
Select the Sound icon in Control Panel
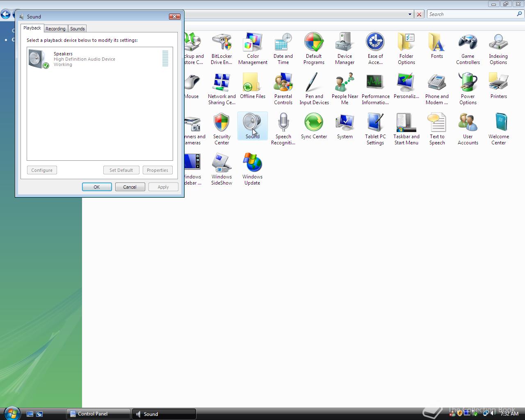(x=252, y=126)
